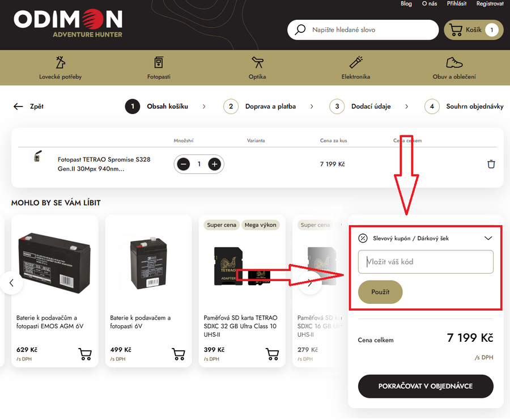The height and width of the screenshot is (420, 510).
Task: Open the Košík shopping cart button
Action: pyautogui.click(x=473, y=30)
